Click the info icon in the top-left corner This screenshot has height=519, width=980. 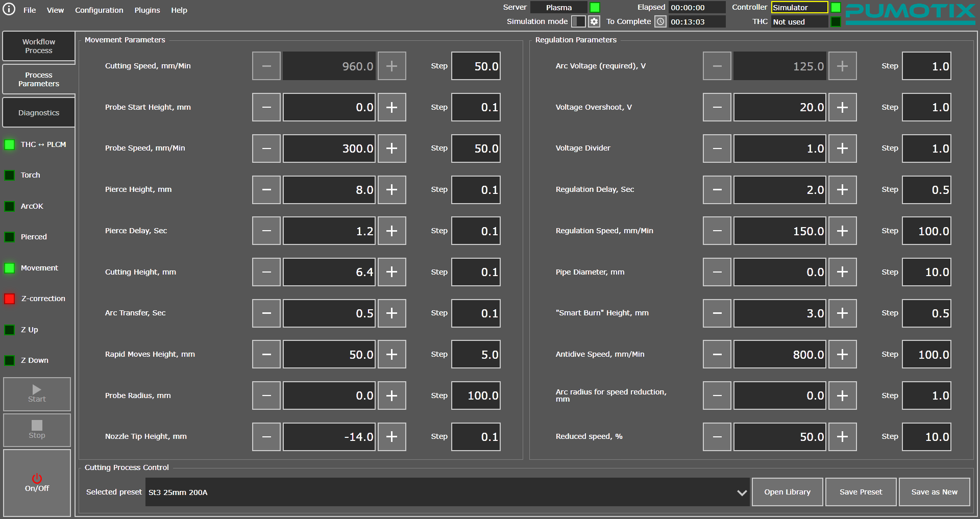pyautogui.click(x=9, y=10)
